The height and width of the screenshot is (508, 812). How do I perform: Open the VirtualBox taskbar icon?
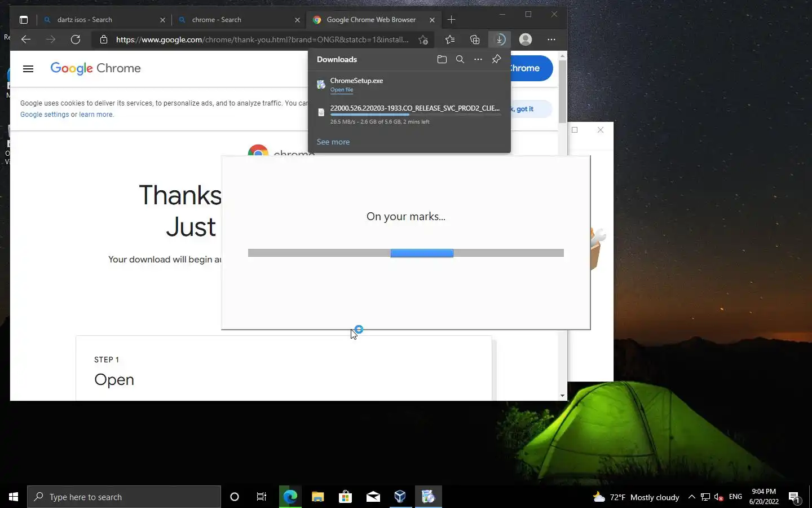(x=400, y=497)
